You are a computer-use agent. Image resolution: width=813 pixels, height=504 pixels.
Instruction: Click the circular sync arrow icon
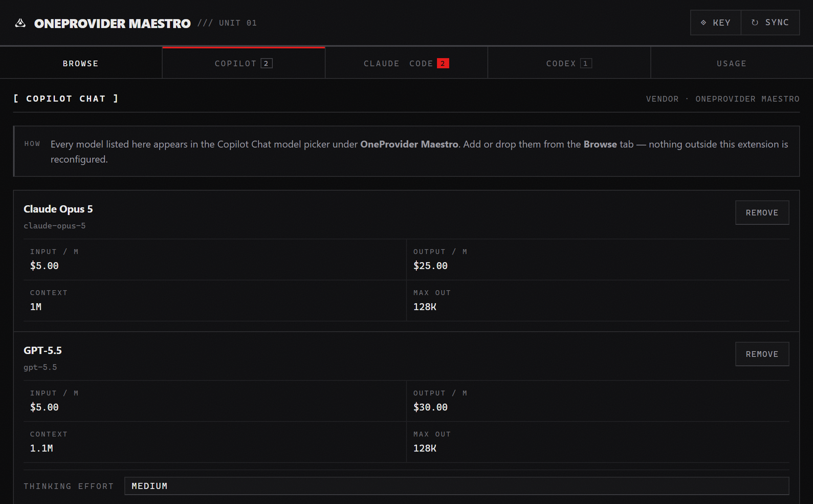point(755,23)
